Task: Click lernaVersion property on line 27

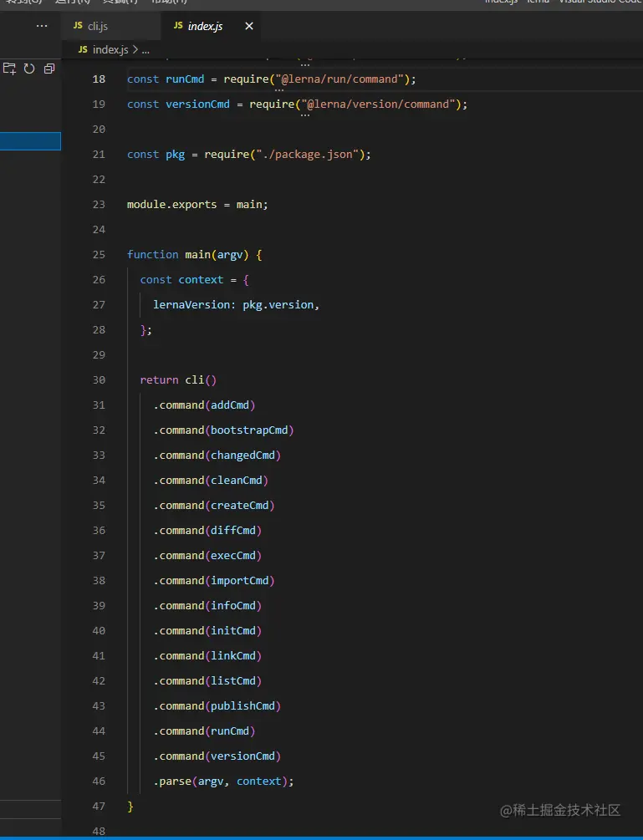Action: click(x=191, y=305)
